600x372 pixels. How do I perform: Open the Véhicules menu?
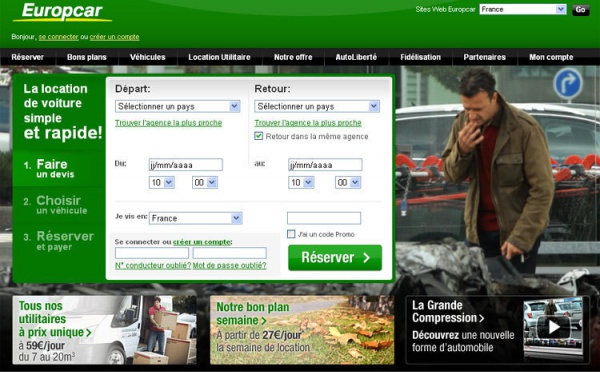click(x=147, y=57)
